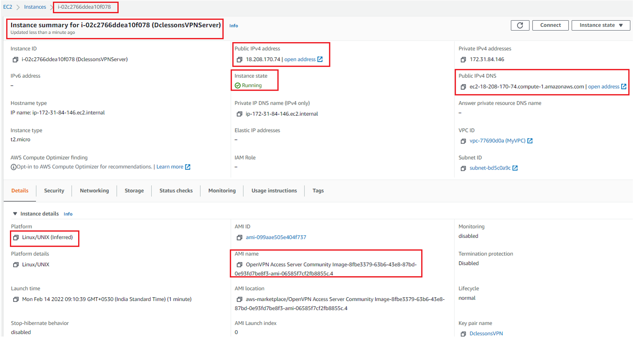The image size is (644, 339).
Task: Copy Key pair name DclessonsVPN
Action: click(463, 334)
